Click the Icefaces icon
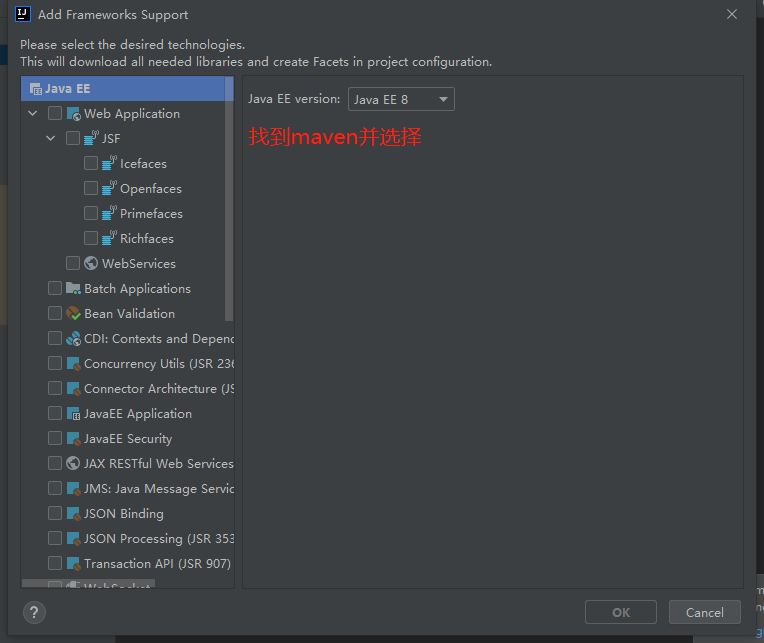Screen dimensions: 764x643 (x=110, y=163)
